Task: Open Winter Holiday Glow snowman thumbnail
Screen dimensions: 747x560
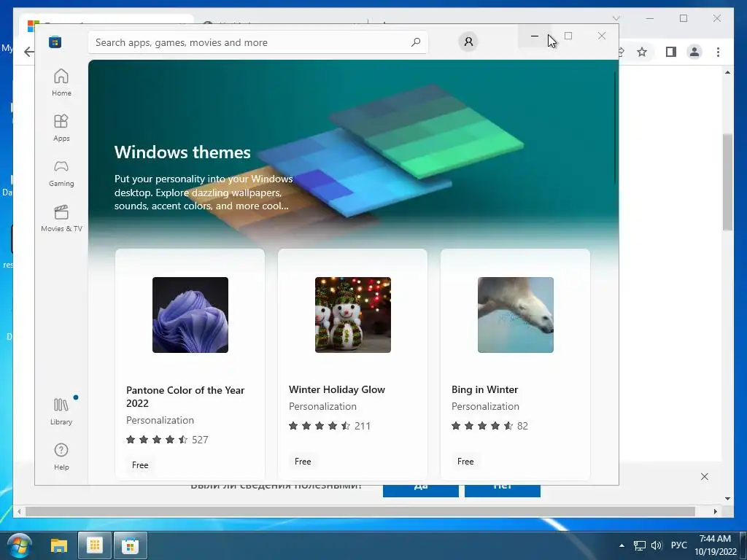Action: (352, 315)
